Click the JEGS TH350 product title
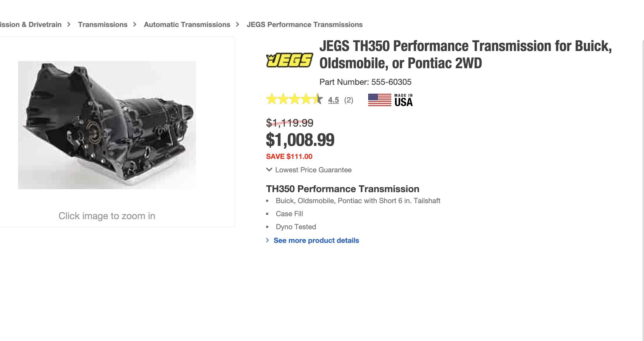 pos(466,55)
